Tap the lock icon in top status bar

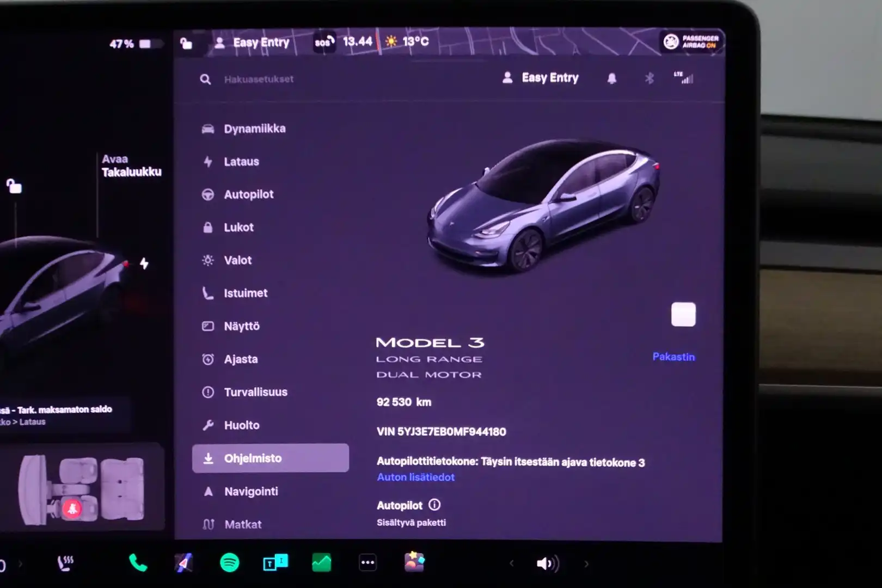click(x=186, y=43)
